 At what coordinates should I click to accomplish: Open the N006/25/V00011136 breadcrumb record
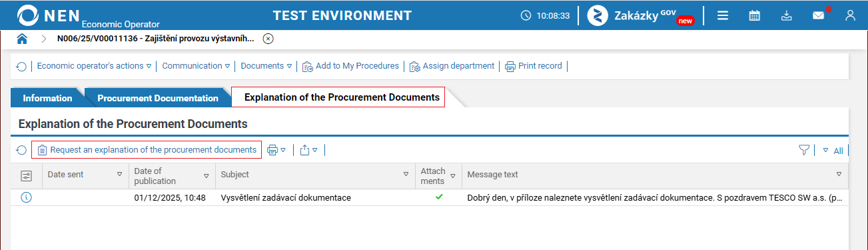click(155, 39)
